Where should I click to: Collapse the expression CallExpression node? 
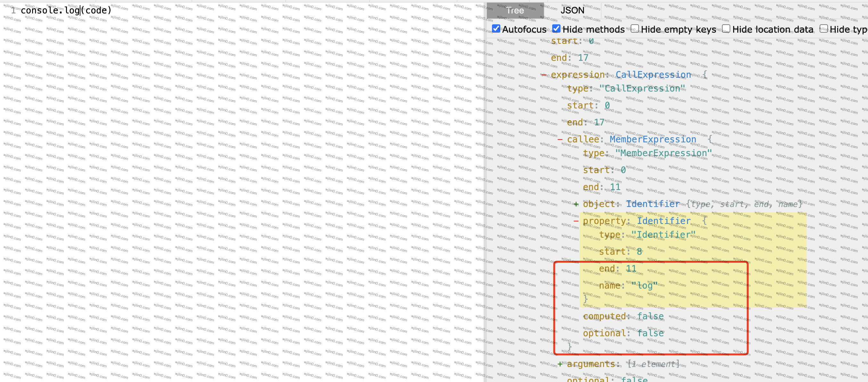point(544,75)
